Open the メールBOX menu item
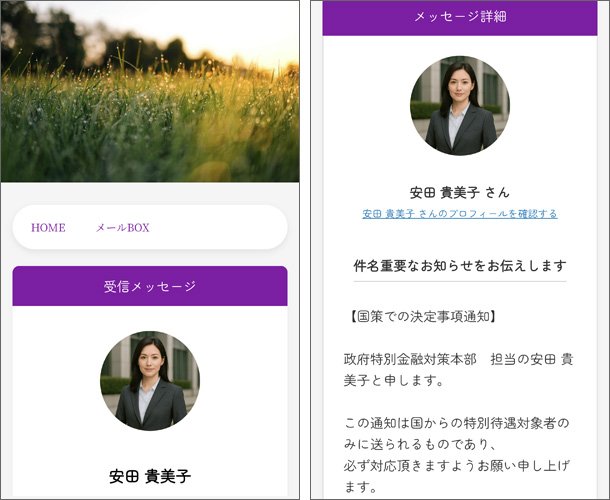The height and width of the screenshot is (500, 610). point(122,228)
